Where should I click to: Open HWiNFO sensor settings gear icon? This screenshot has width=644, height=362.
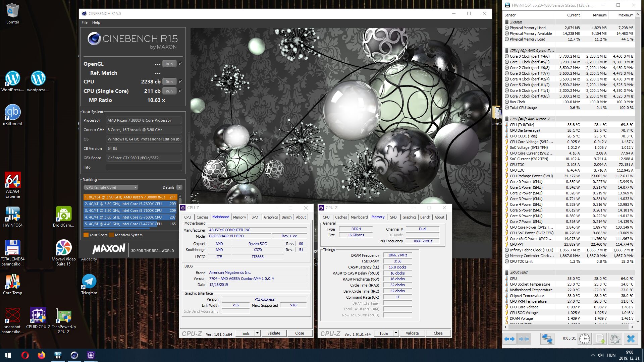615,339
